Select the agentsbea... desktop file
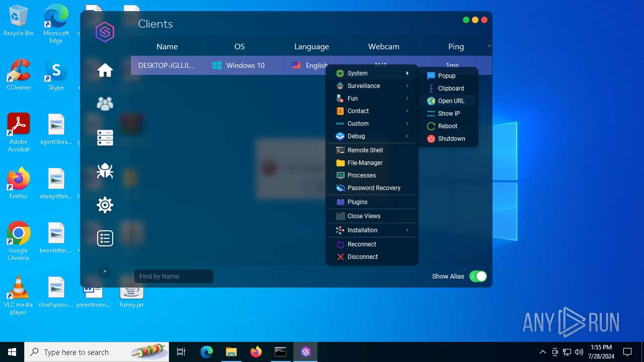Image resolution: width=644 pixels, height=362 pixels. click(56, 129)
